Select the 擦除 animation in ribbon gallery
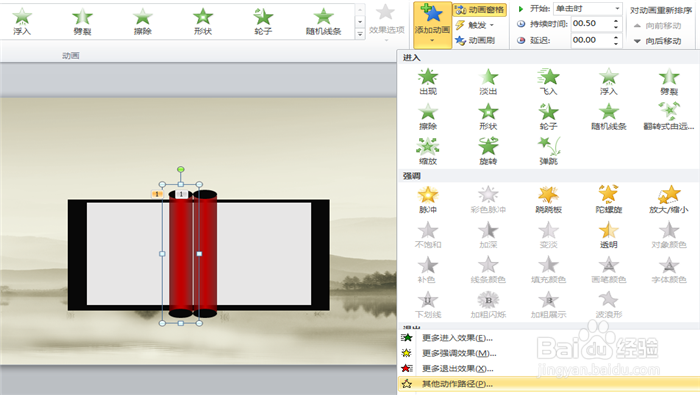The width and height of the screenshot is (700, 395). 143,22
